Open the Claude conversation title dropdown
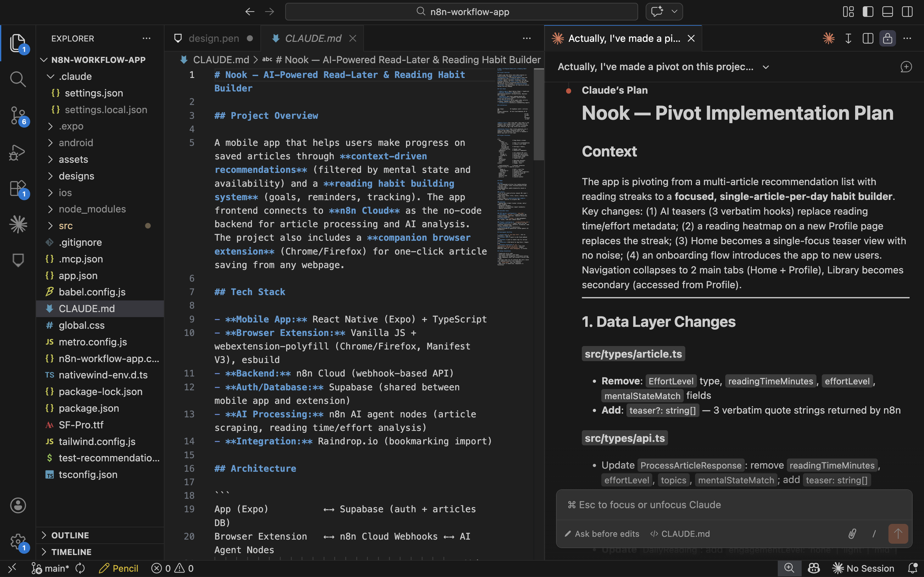 tap(766, 67)
